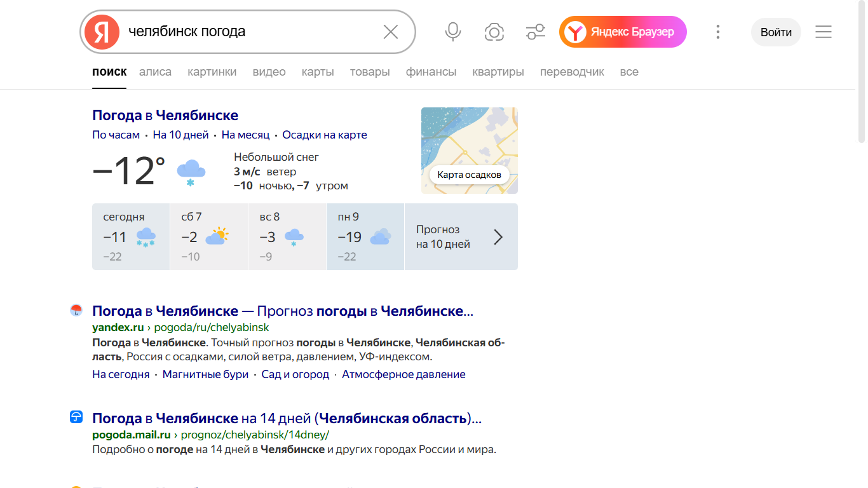The height and width of the screenshot is (488, 868).
Task: Click the Небольшой снег condition text
Action: pyautogui.click(x=276, y=157)
